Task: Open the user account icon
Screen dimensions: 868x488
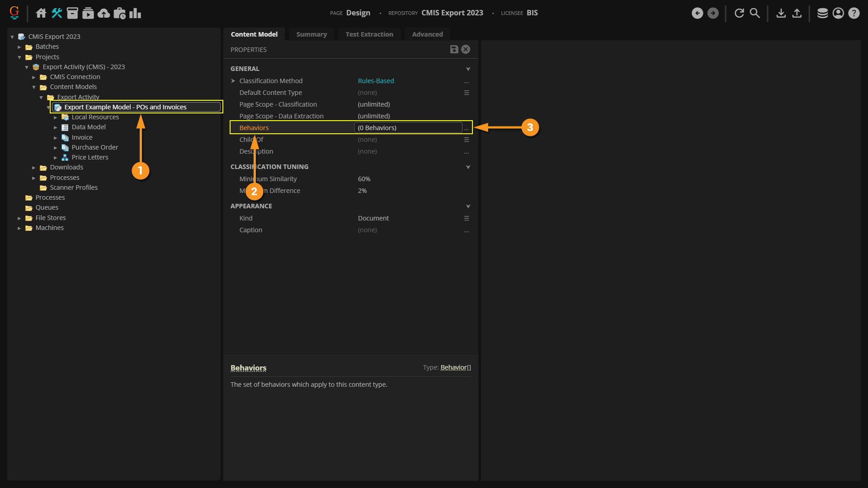Action: click(x=838, y=13)
